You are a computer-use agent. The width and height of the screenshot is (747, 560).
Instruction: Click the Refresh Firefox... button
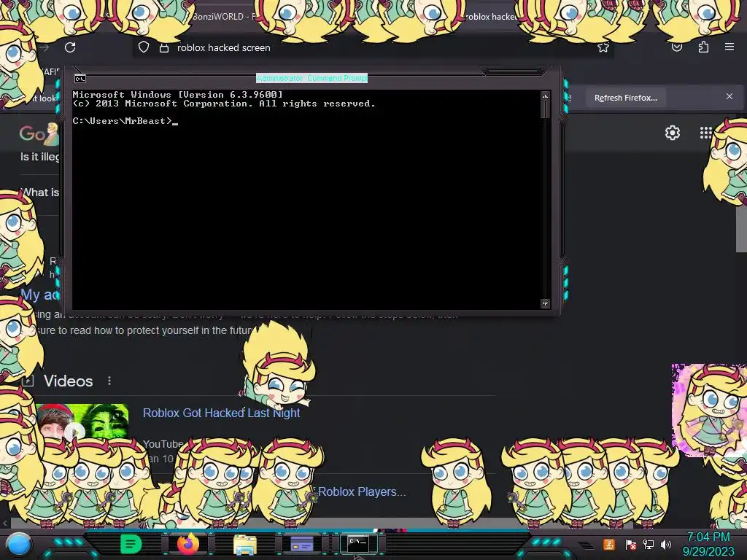[x=625, y=98]
